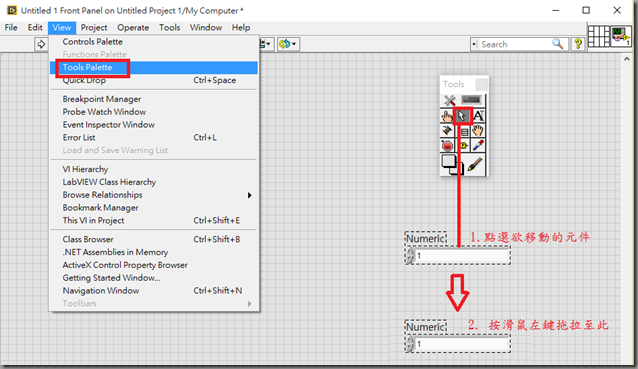Click the background color square in Tools palette

point(458,168)
